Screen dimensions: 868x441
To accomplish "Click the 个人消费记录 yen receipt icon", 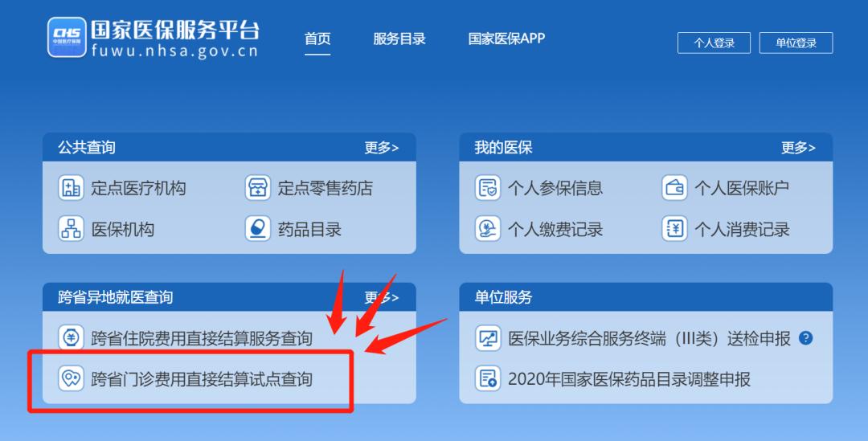I will 674,228.
